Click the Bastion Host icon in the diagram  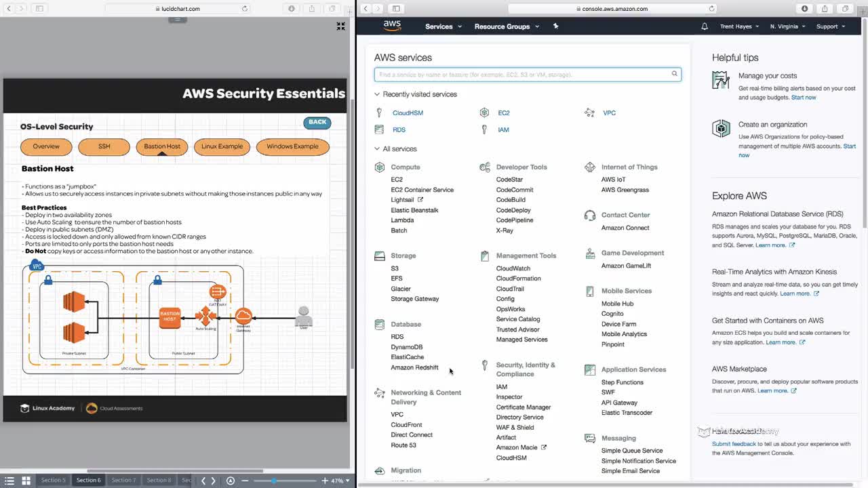click(x=170, y=318)
